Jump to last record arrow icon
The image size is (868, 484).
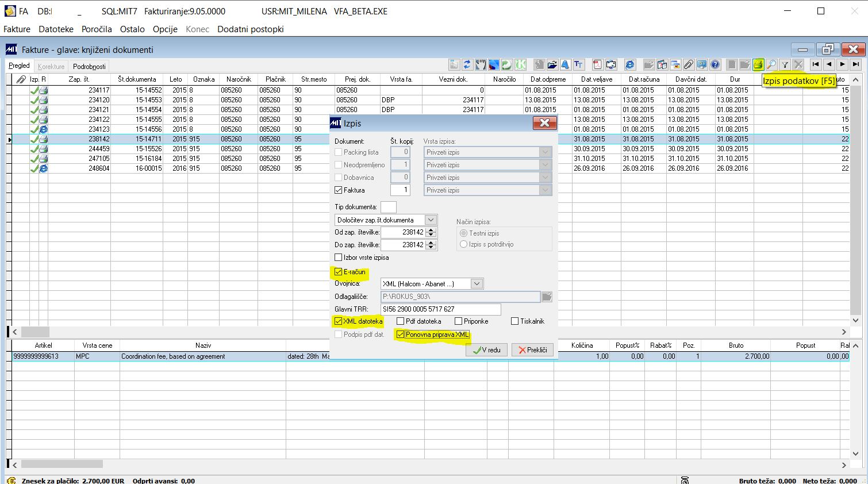pyautogui.click(x=856, y=65)
